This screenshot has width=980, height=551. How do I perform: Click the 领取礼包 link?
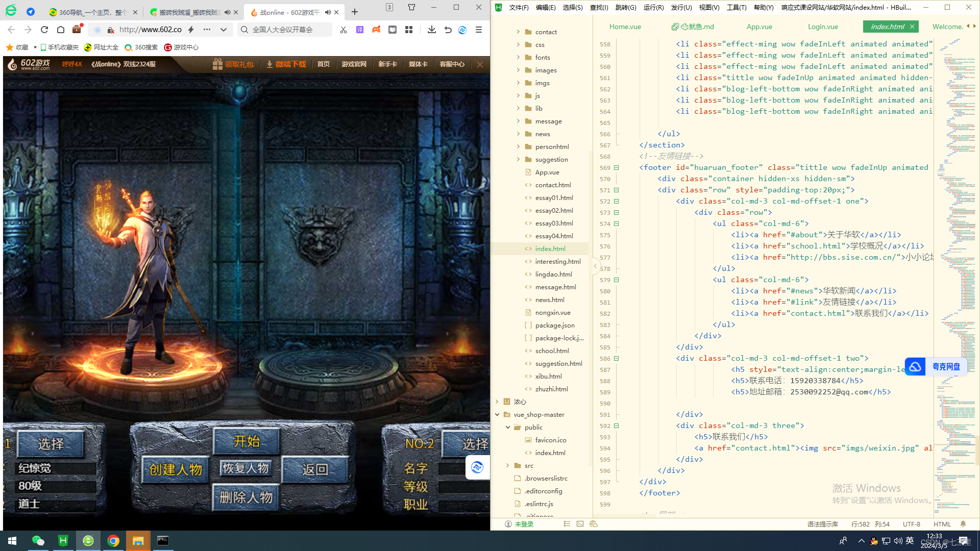pyautogui.click(x=233, y=64)
